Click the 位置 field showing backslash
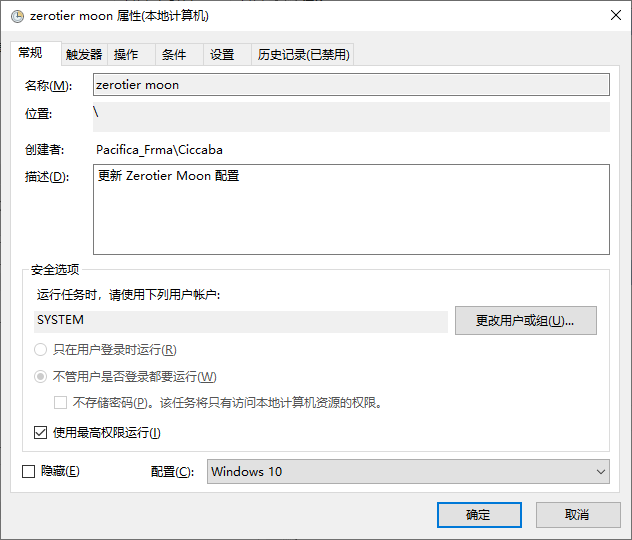The image size is (632, 540). (x=351, y=117)
